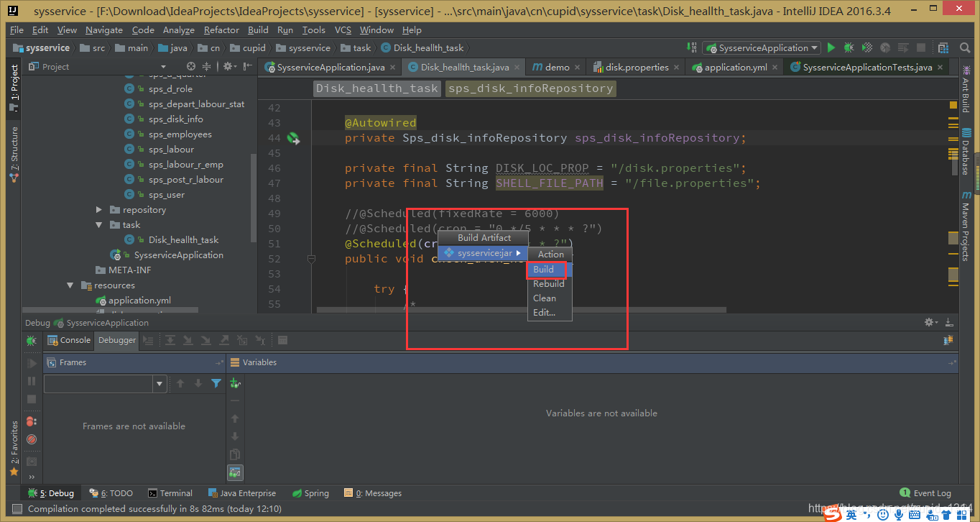This screenshot has height=522, width=980.
Task: Open the Project panel gear settings dropdown
Action: tap(229, 66)
